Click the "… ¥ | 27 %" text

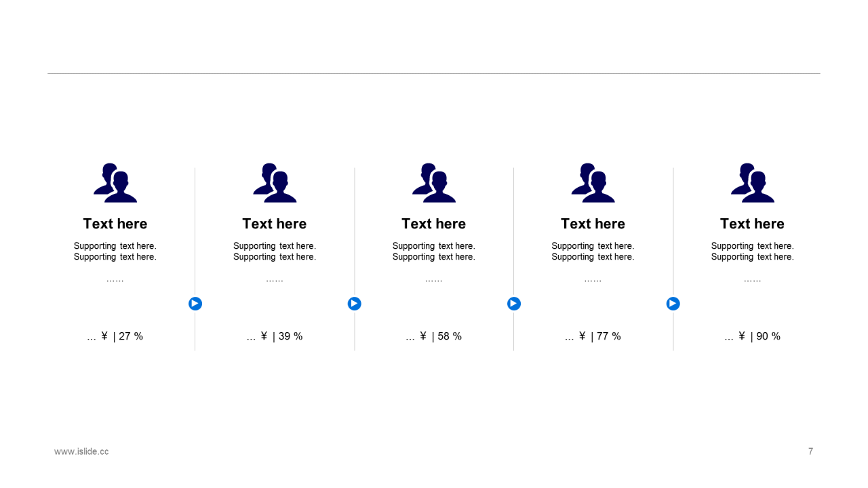115,336
